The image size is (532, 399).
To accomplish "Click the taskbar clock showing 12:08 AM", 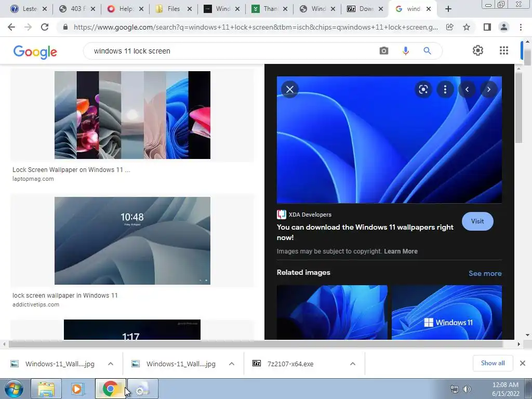I will [505, 389].
